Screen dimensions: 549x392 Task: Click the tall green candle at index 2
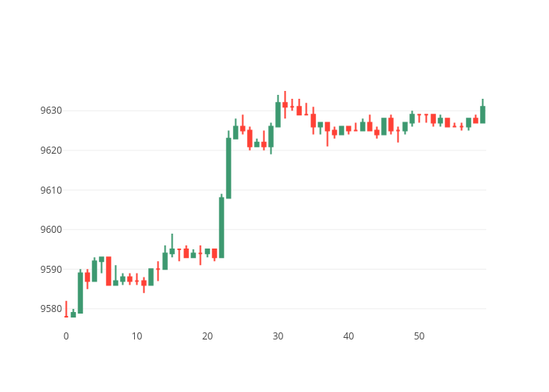(80, 292)
